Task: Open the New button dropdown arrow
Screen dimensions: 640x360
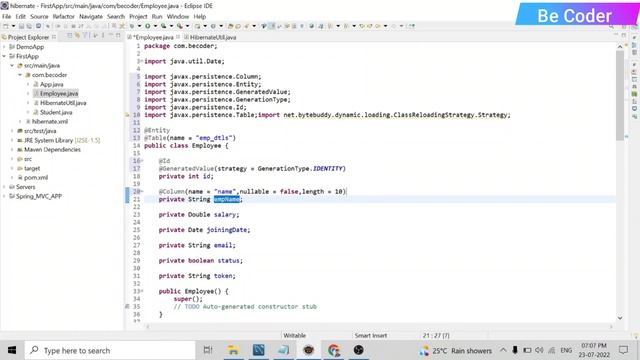Action: (13, 26)
